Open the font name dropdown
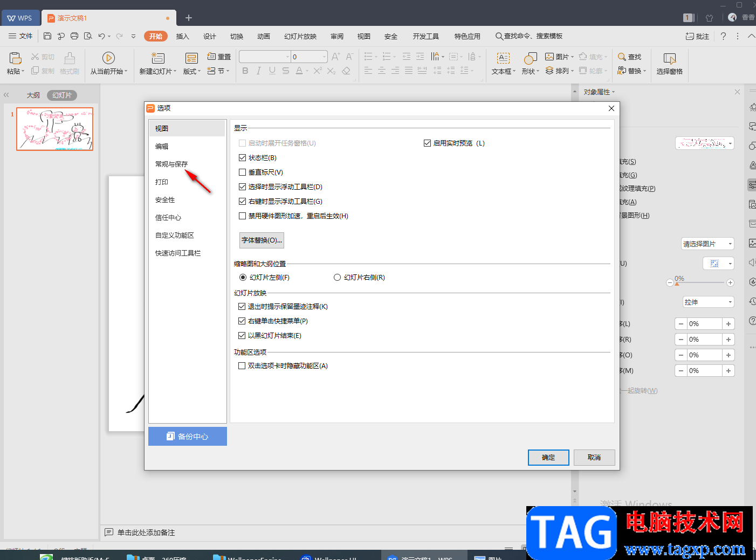Screen dimensions: 756x560 (287, 57)
